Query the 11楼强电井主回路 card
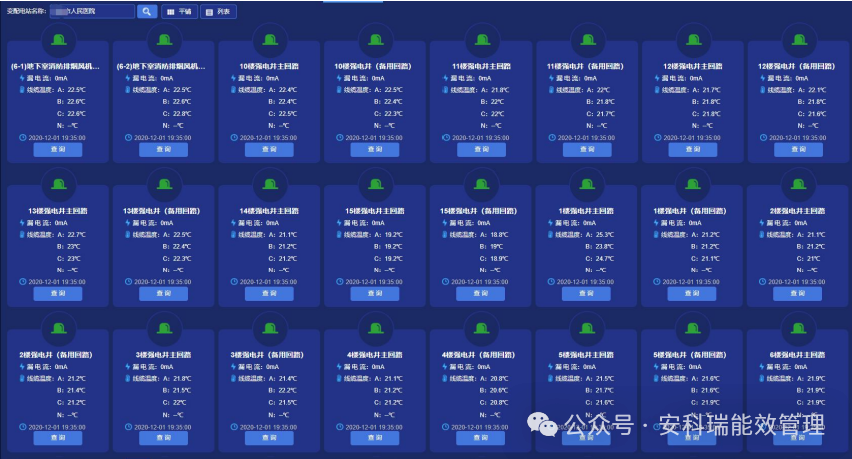 [481, 149]
